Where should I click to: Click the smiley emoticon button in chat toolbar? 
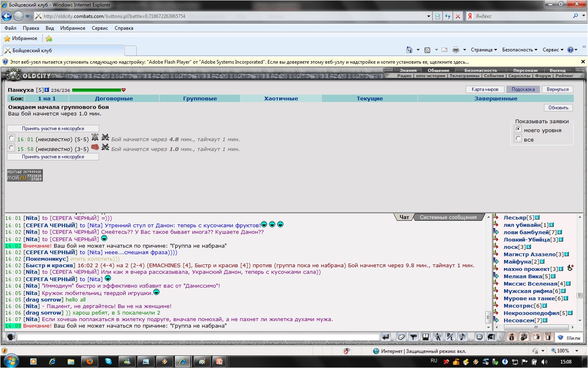(x=479, y=337)
